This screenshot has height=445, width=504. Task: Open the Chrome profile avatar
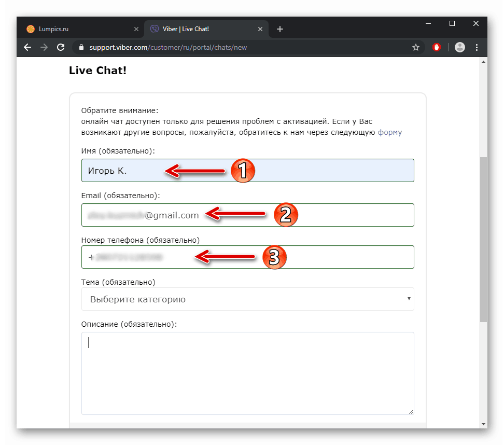[459, 47]
